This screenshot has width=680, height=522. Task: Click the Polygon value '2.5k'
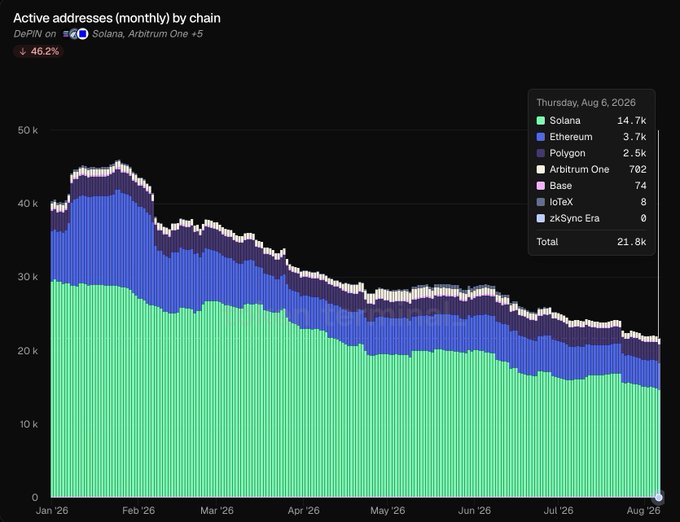pyautogui.click(x=634, y=153)
